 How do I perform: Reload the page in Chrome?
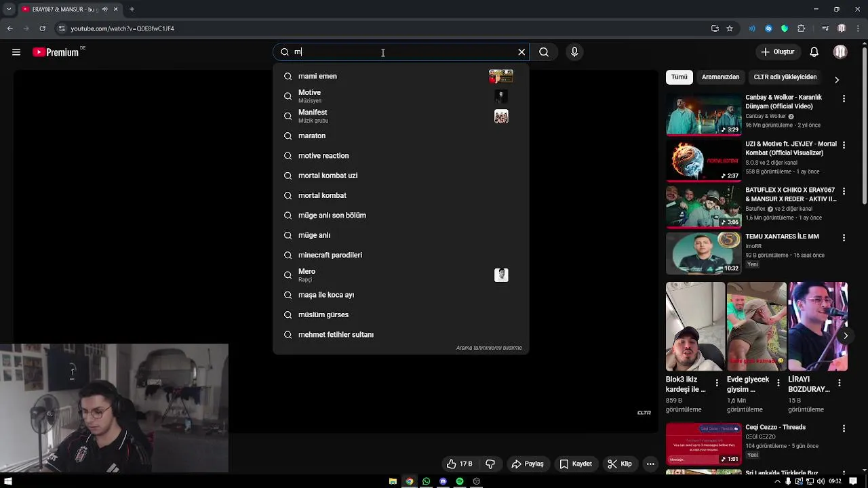[42, 28]
